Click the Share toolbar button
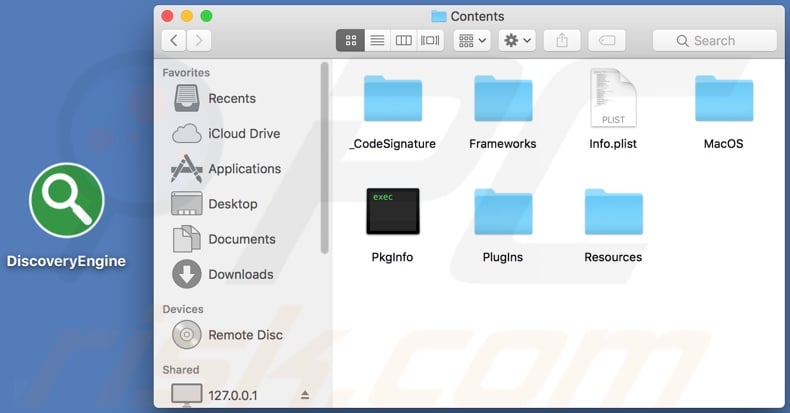This screenshot has width=790, height=413. [562, 41]
